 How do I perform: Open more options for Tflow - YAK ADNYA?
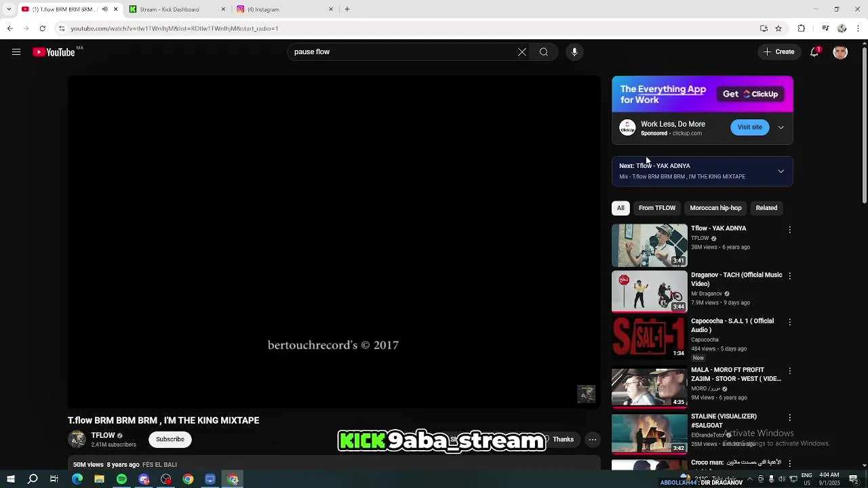click(789, 230)
